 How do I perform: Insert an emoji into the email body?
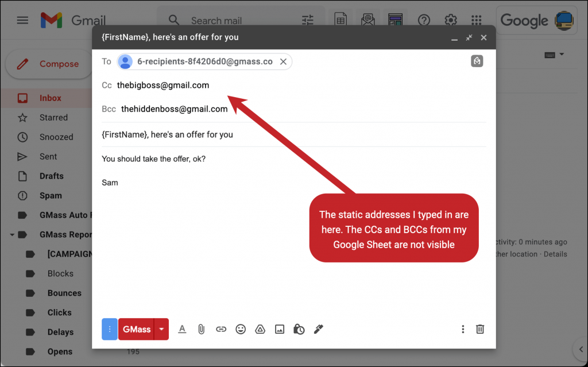pyautogui.click(x=241, y=329)
